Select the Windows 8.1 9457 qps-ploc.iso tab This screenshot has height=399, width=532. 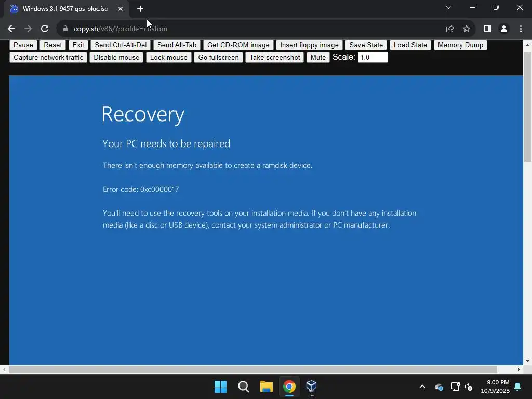[66, 9]
